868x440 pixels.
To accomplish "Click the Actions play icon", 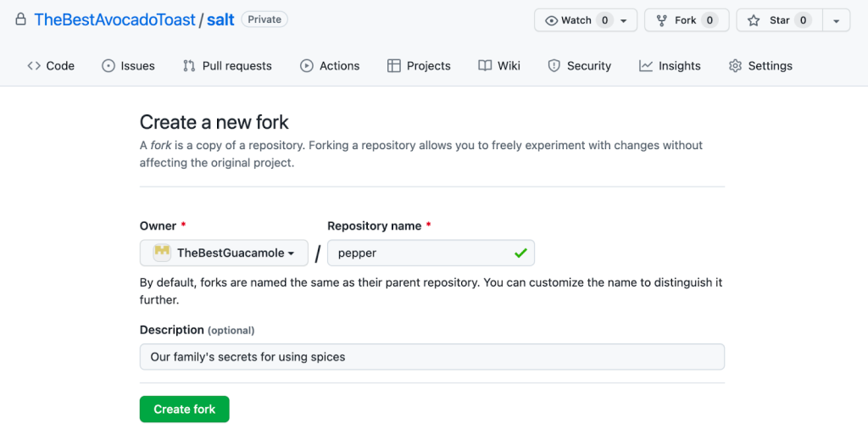I will click(307, 66).
